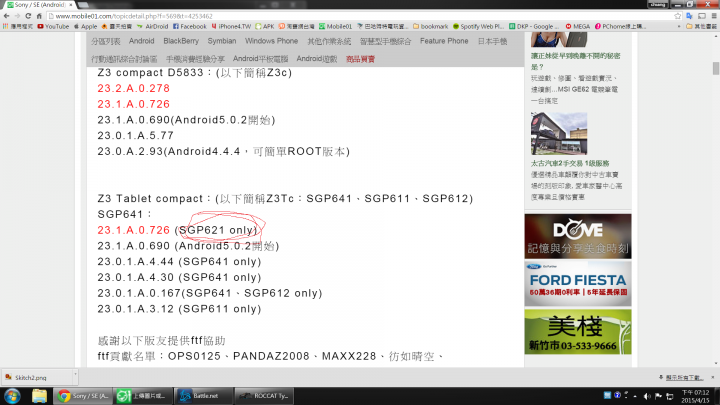The width and height of the screenshot is (720, 405).
Task: Open the red 商品買賣 menu item
Action: coord(360,59)
